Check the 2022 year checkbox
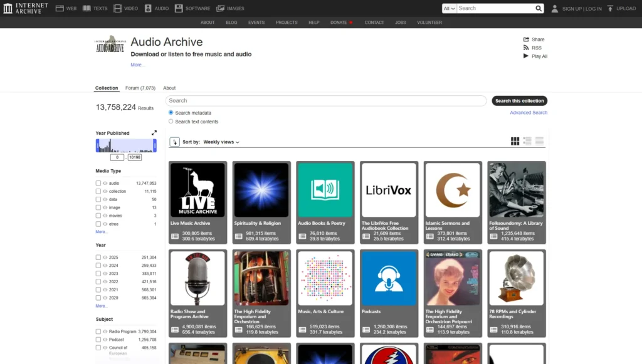642x364 pixels. coord(98,282)
